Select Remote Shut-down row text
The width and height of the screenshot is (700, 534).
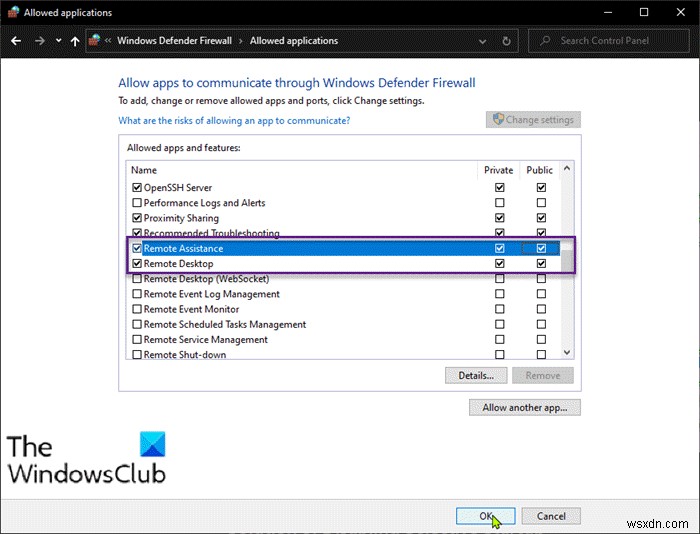tap(185, 355)
